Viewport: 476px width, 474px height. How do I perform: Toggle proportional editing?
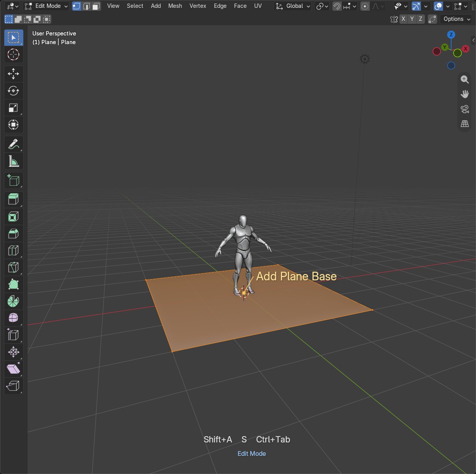click(x=365, y=6)
